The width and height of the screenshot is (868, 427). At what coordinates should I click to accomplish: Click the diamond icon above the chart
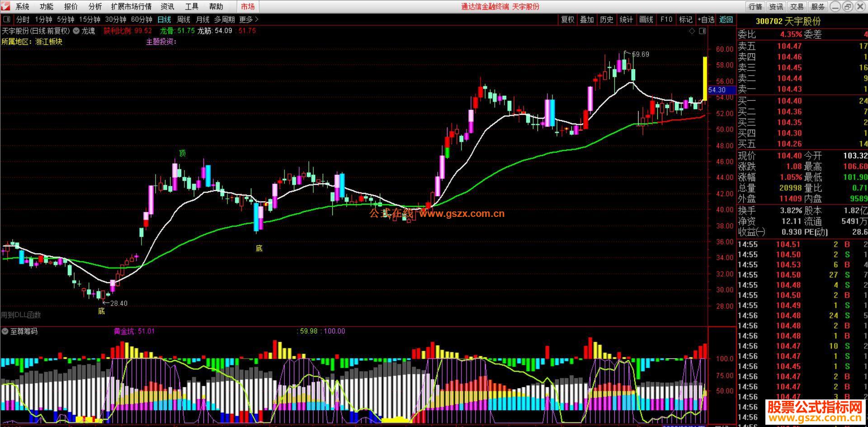[x=692, y=31]
